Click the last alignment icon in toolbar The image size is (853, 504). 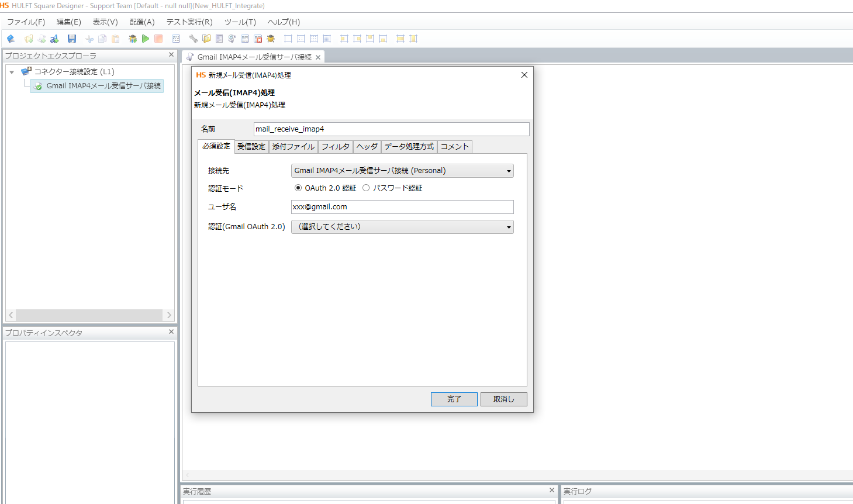413,39
